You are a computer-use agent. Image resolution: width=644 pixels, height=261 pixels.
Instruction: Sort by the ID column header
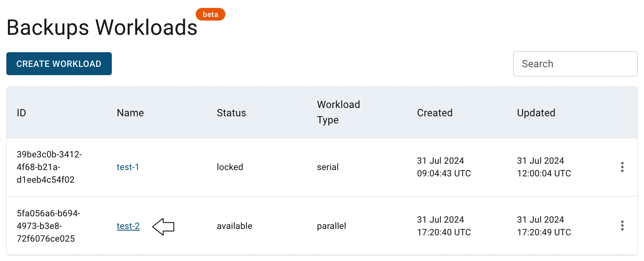21,113
